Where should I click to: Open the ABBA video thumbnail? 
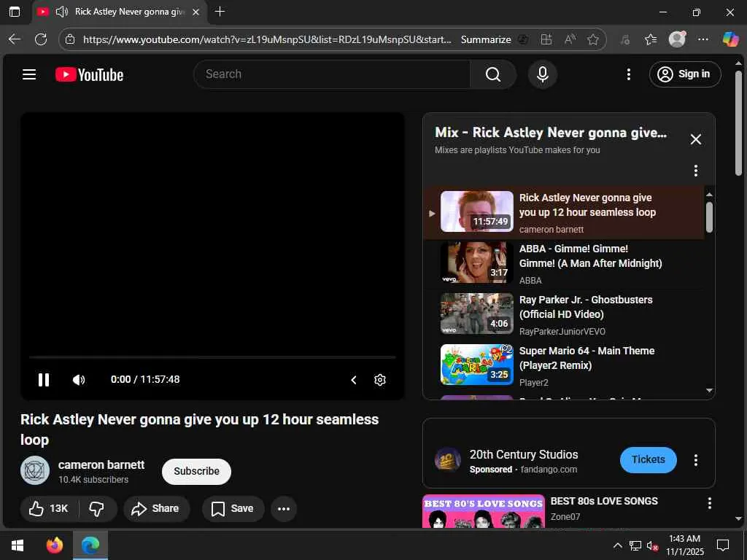[476, 262]
